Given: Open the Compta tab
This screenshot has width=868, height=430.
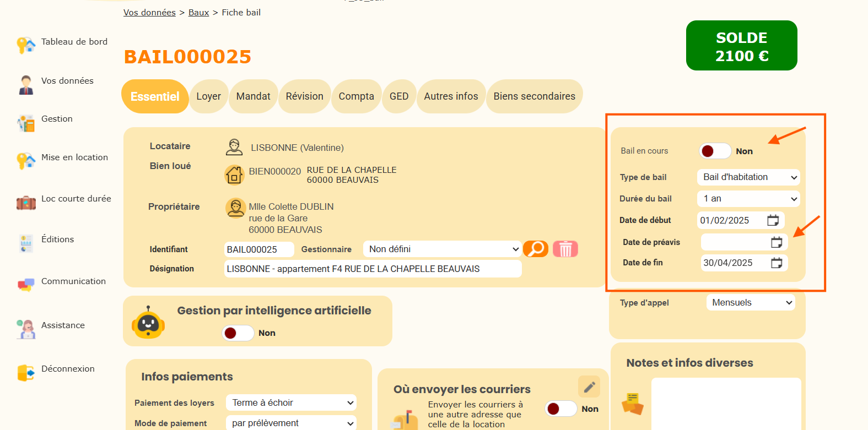Looking at the screenshot, I should tap(356, 96).
